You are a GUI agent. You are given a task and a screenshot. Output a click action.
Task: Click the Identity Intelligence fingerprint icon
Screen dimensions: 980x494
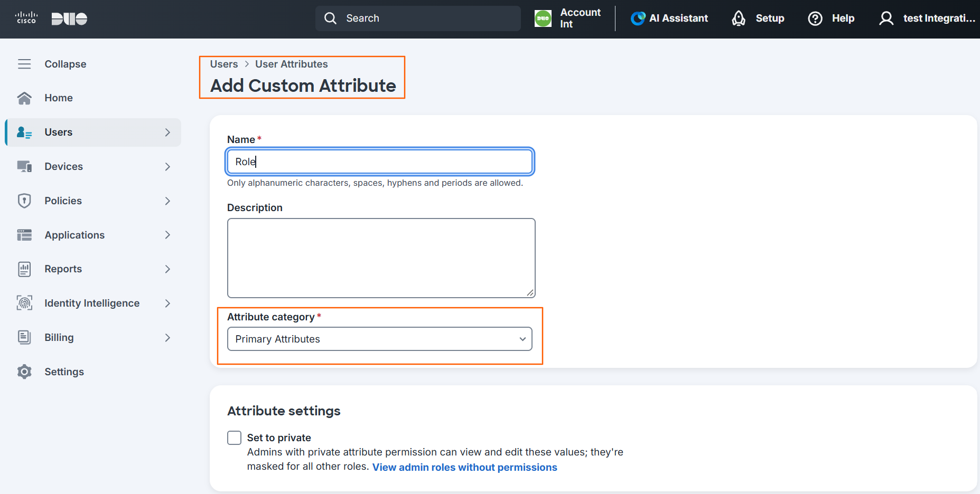coord(24,303)
